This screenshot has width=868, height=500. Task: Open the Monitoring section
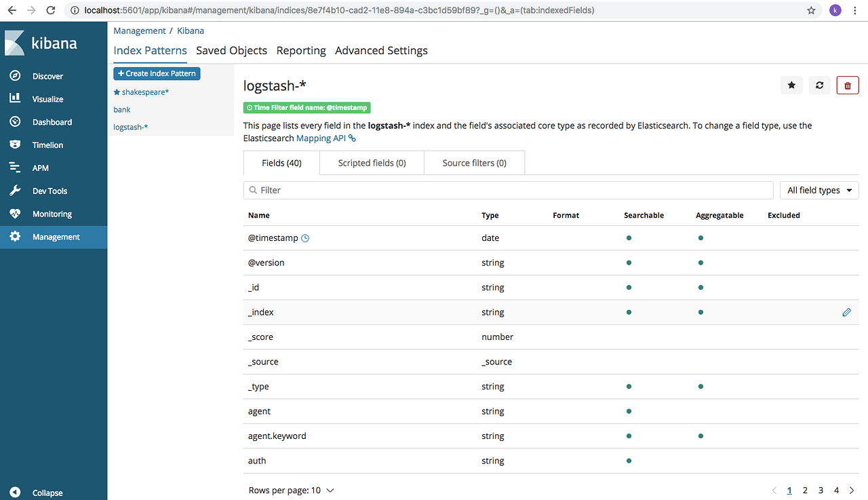(53, 214)
